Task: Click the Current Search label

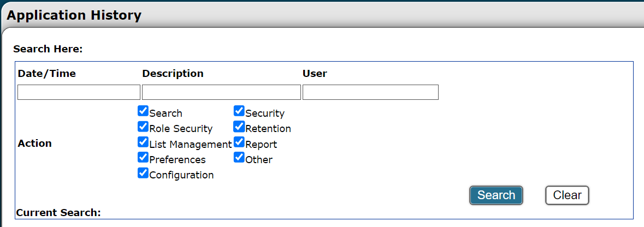Action: pyautogui.click(x=59, y=212)
